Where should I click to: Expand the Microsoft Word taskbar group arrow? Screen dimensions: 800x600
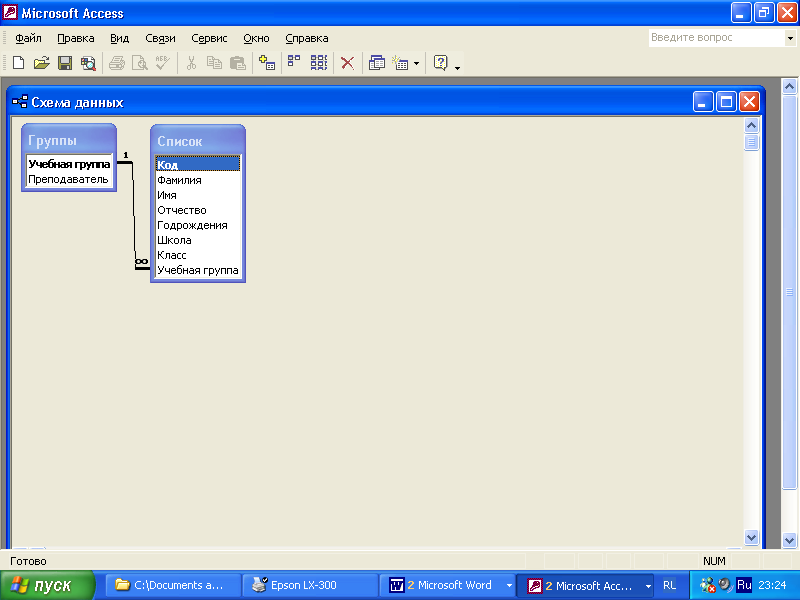click(509, 586)
